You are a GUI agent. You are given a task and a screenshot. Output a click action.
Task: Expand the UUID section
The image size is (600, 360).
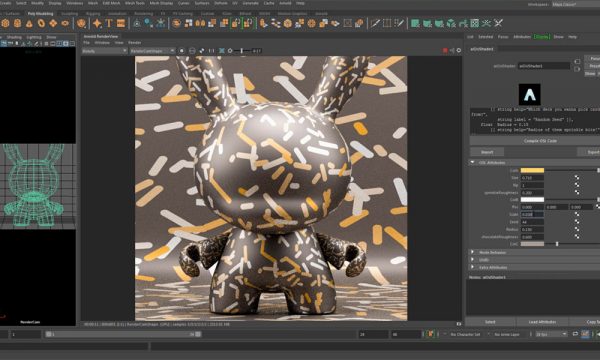point(472,260)
